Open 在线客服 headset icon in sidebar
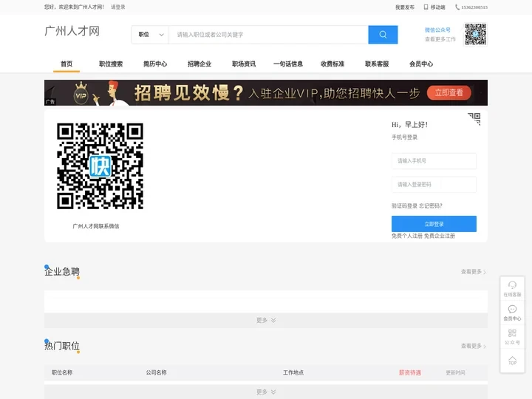The image size is (532, 399). pos(512,289)
